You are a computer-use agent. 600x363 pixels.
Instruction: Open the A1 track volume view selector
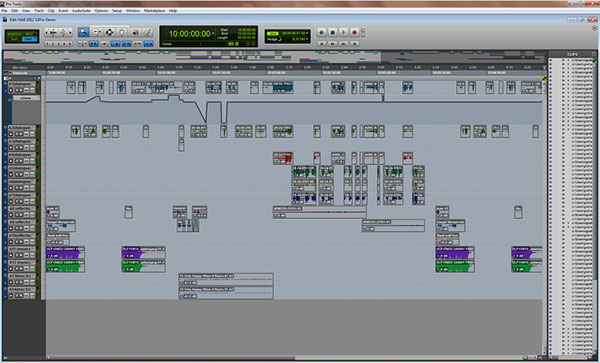tap(26, 98)
